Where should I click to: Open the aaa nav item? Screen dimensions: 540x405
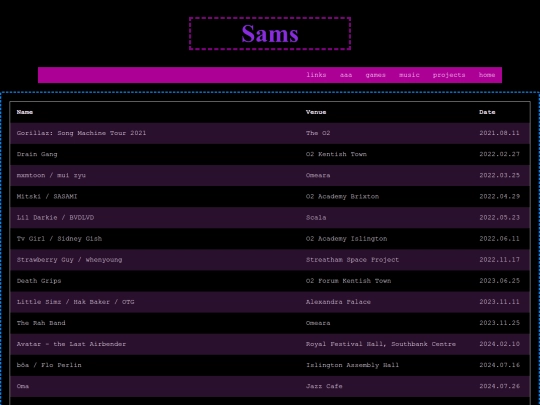(x=346, y=75)
